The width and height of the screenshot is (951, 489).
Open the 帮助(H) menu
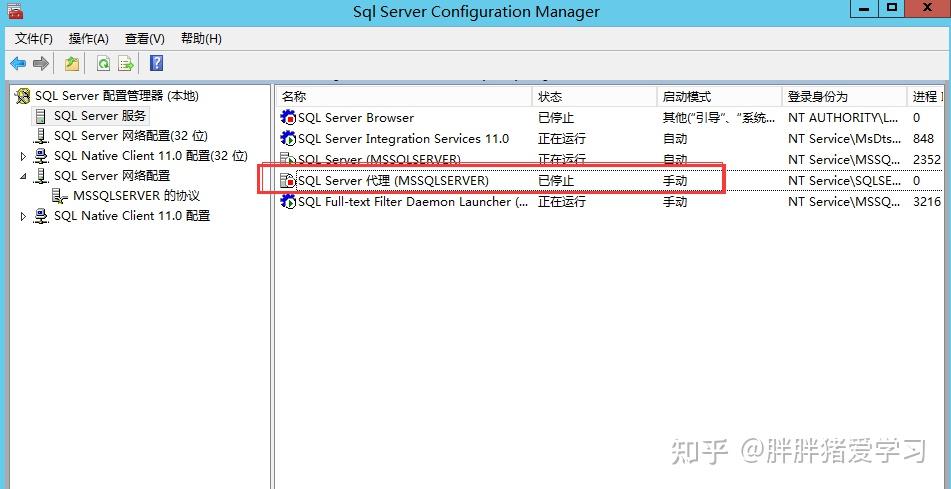pyautogui.click(x=201, y=39)
